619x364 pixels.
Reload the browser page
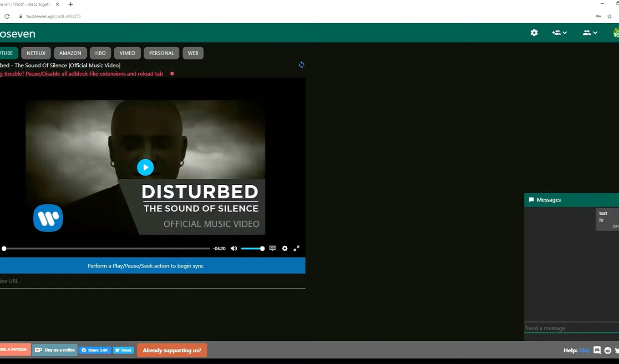point(7,16)
